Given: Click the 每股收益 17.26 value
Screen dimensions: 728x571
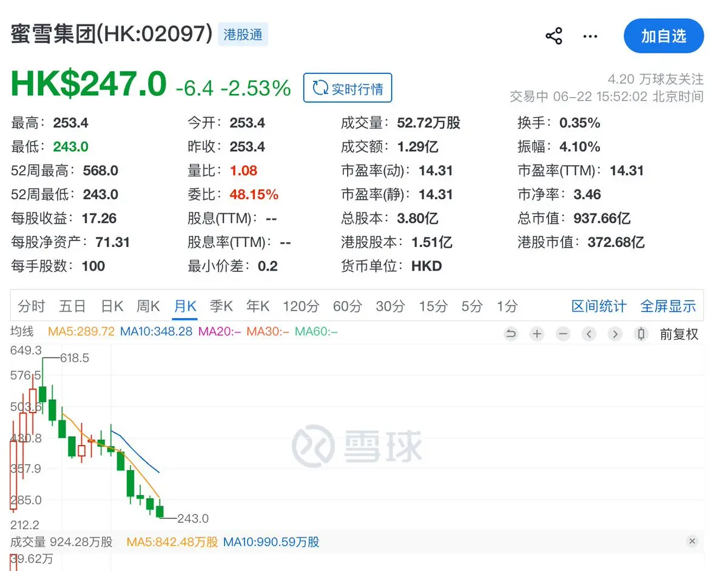Looking at the screenshot, I should point(99,218).
